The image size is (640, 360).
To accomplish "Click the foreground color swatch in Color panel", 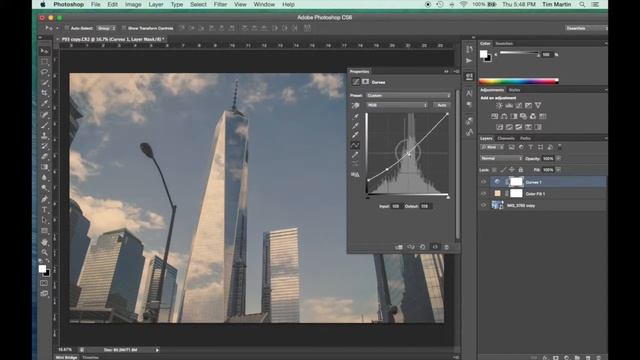I will 484,54.
